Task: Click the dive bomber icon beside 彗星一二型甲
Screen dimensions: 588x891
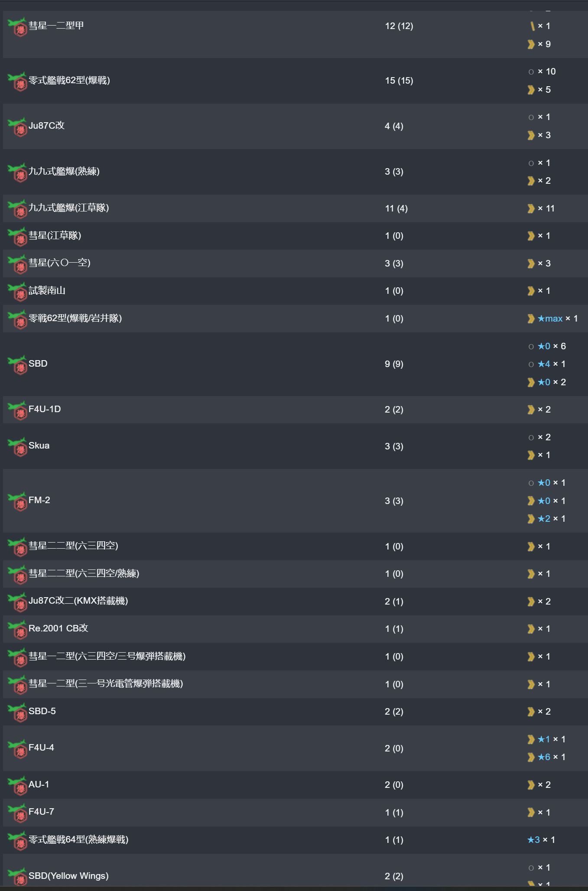Action: tap(17, 27)
